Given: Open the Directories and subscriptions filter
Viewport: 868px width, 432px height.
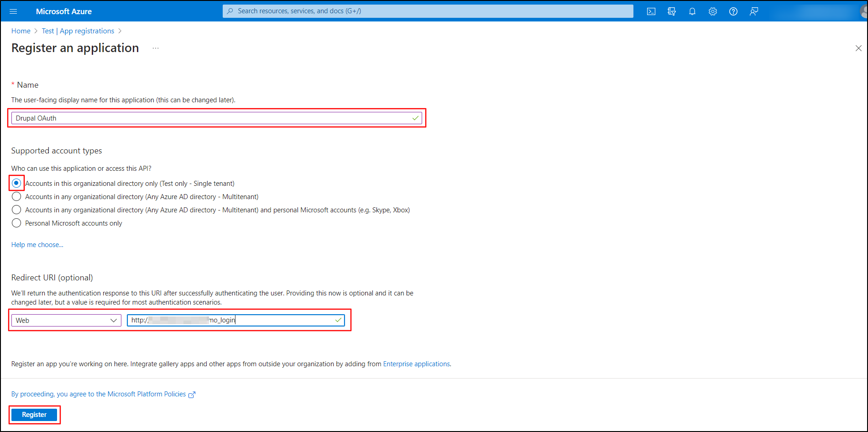Looking at the screenshot, I should pos(672,11).
